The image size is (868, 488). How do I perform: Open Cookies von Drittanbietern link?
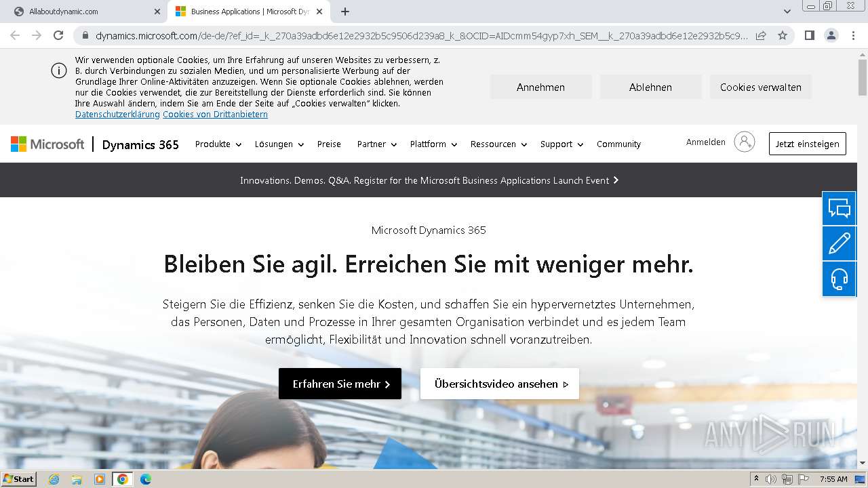215,115
